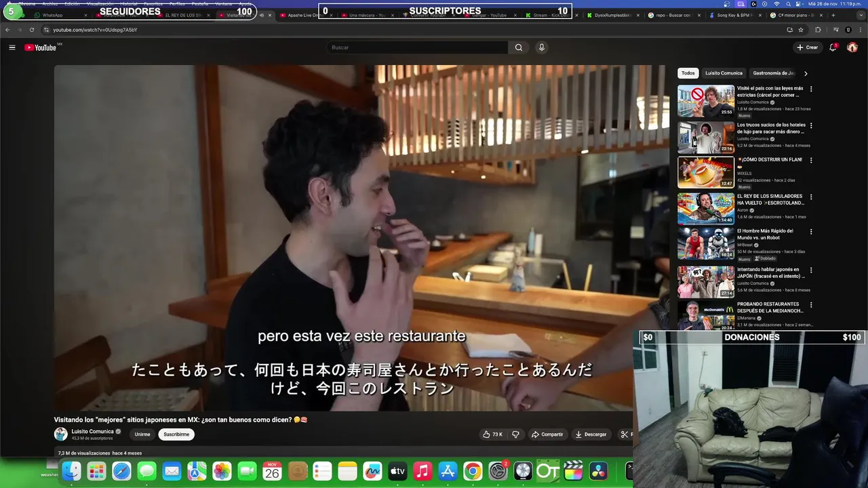Screen dimensions: 868x488
Task: Open 'CÓMO DESTRUIR UN FLAN' thumbnail
Action: tap(706, 172)
